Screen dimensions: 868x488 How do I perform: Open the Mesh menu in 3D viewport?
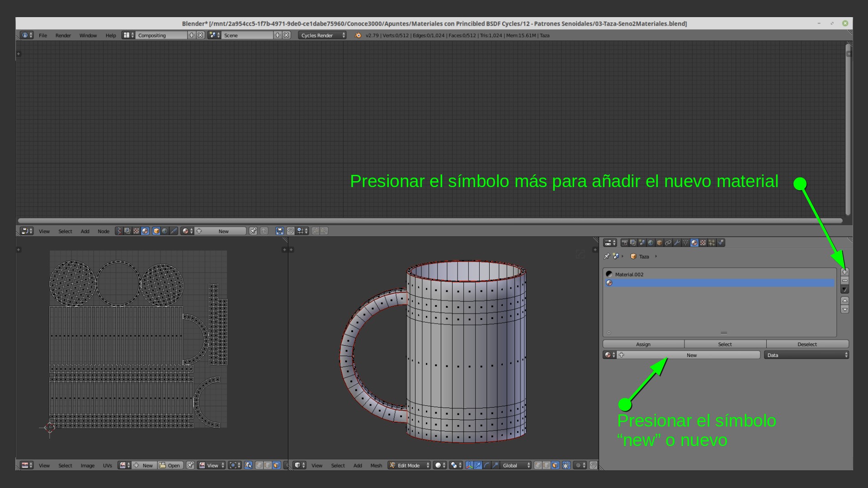(376, 465)
